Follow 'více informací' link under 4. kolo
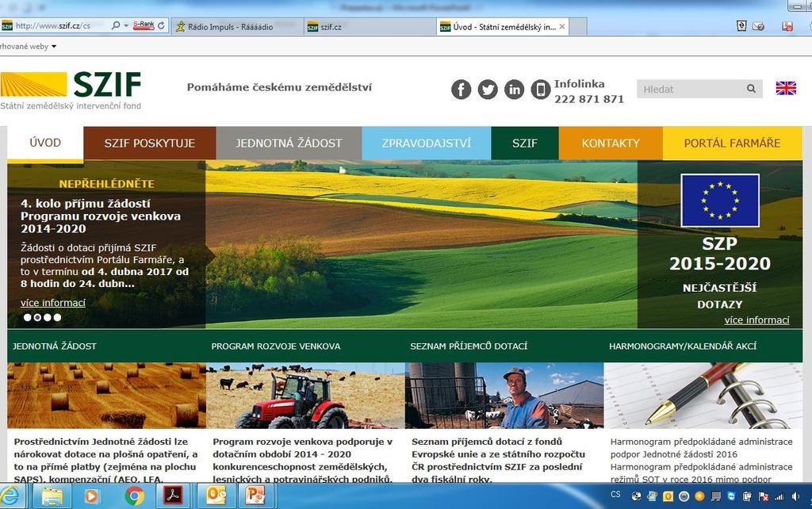Image resolution: width=812 pixels, height=509 pixels. click(53, 303)
